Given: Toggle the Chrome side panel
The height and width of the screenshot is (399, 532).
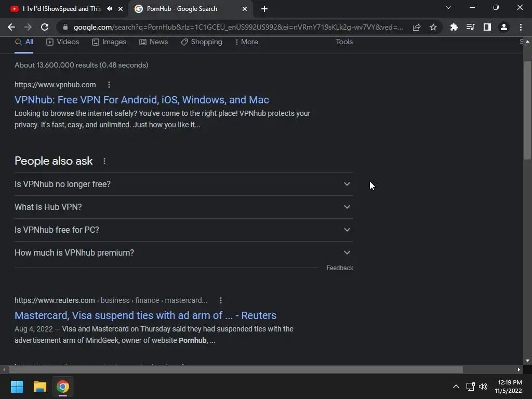Looking at the screenshot, I should pyautogui.click(x=487, y=27).
